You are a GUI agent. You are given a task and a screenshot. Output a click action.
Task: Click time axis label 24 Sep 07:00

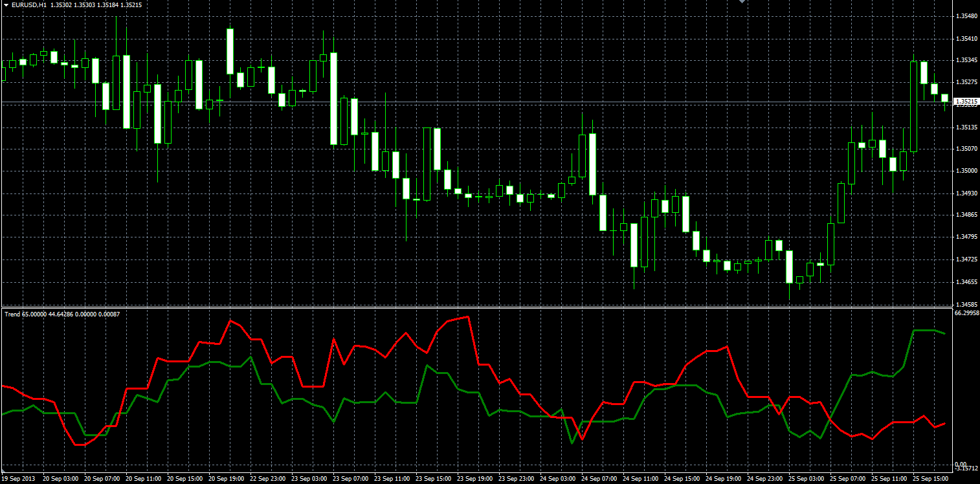pos(599,479)
